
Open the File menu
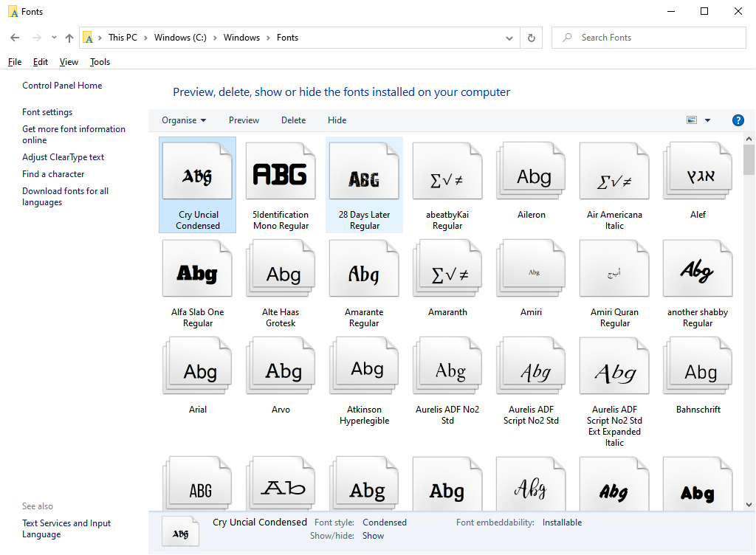[x=15, y=62]
